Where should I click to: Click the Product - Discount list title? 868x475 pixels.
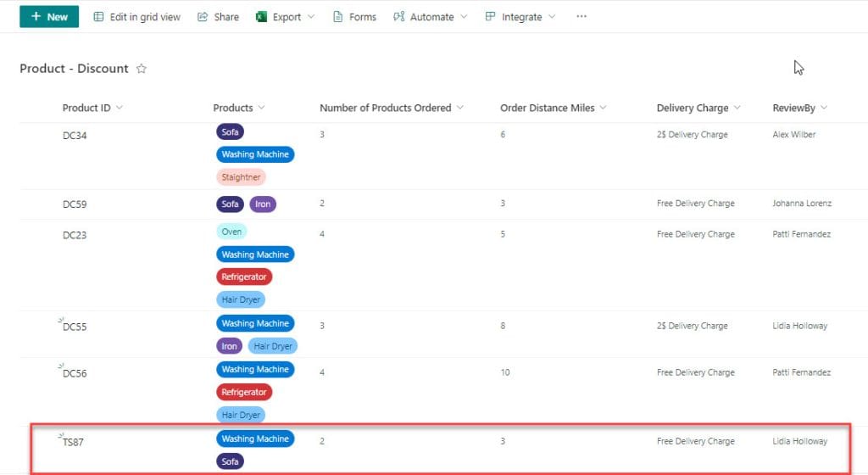click(x=75, y=69)
